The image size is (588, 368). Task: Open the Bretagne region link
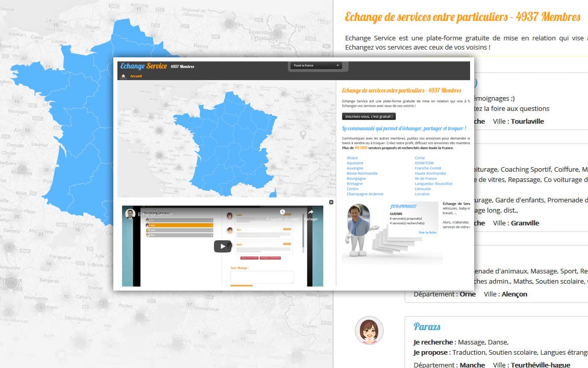point(354,184)
